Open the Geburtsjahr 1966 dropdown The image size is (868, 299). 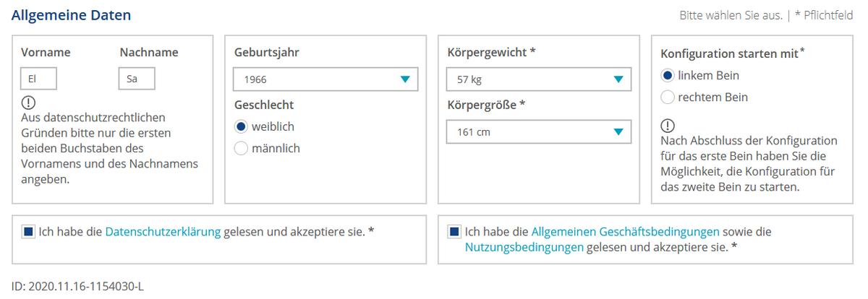pos(325,79)
